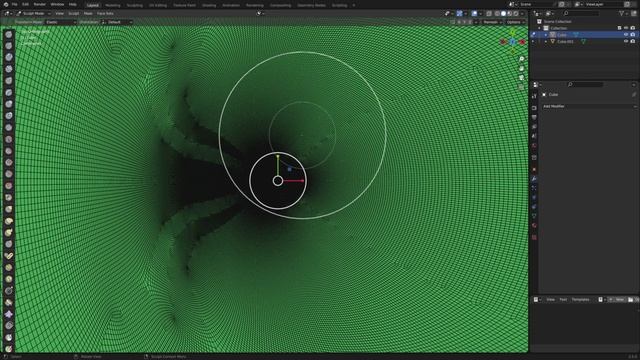Image resolution: width=640 pixels, height=360 pixels.
Task: Open the Sculpt Mode dropdown
Action: (x=34, y=13)
